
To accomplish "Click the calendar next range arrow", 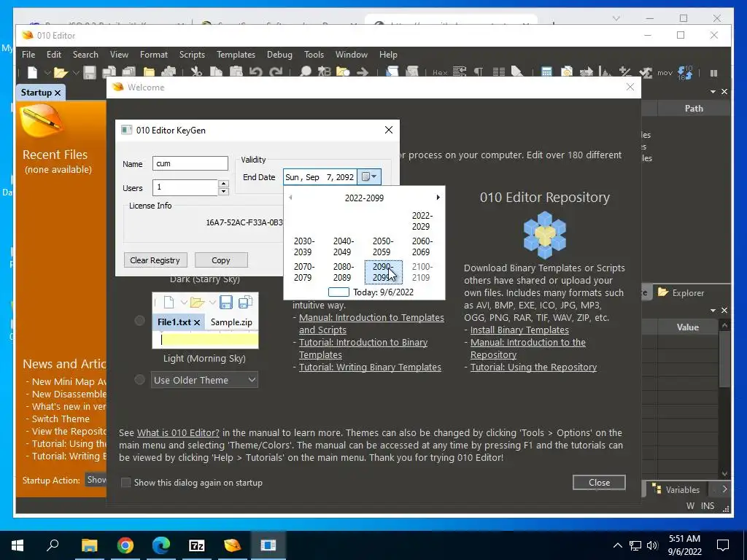I will [438, 197].
